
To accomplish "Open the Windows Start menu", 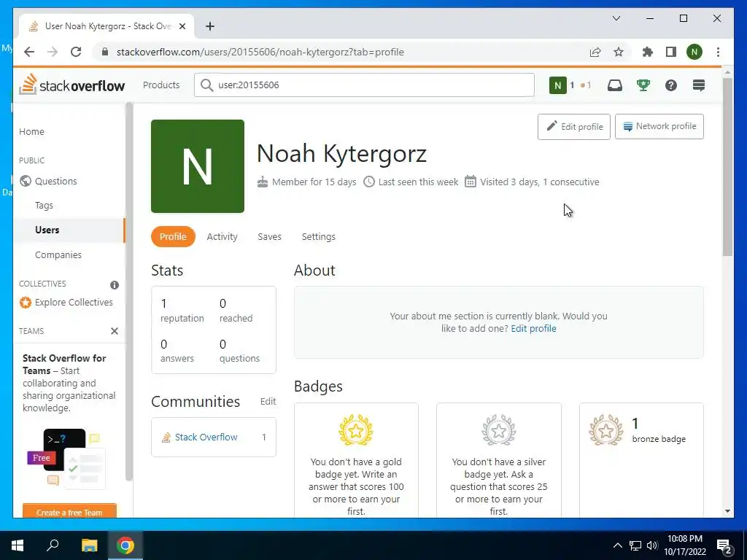I will tap(18, 545).
